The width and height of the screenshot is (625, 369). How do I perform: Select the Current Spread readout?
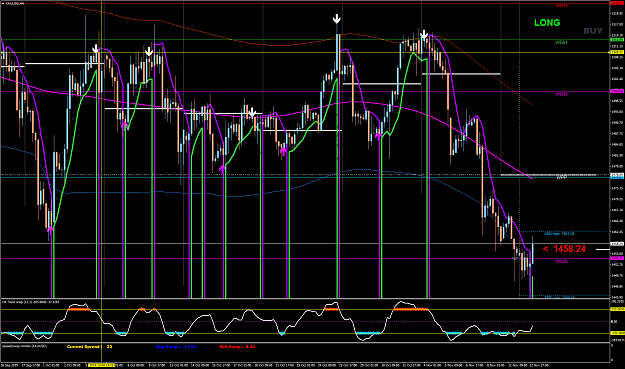click(x=89, y=347)
